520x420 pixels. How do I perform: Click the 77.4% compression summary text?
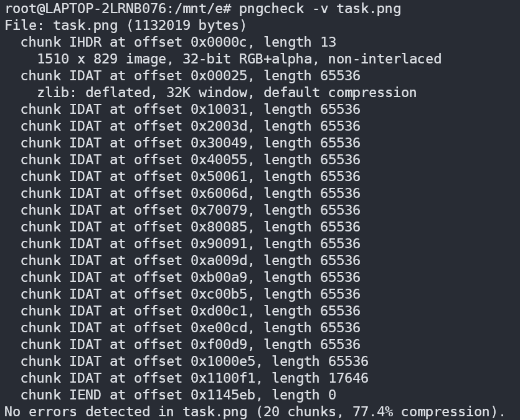436,412
